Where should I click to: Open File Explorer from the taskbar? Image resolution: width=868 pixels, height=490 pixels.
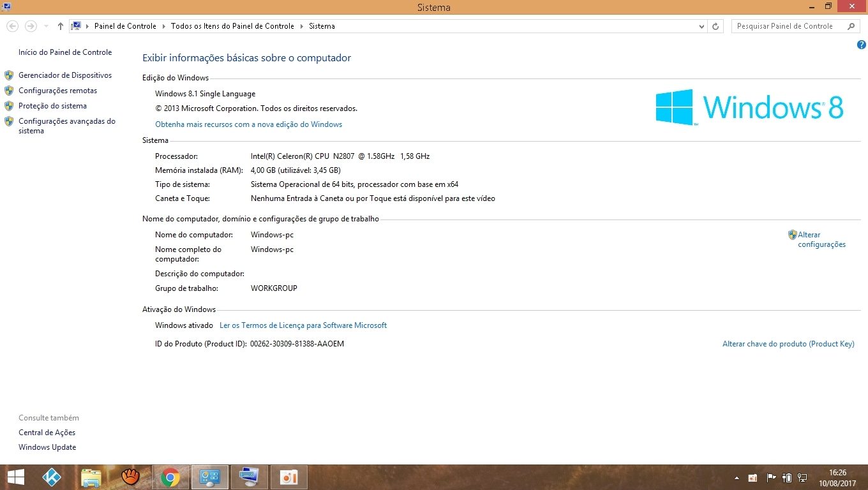click(x=91, y=477)
